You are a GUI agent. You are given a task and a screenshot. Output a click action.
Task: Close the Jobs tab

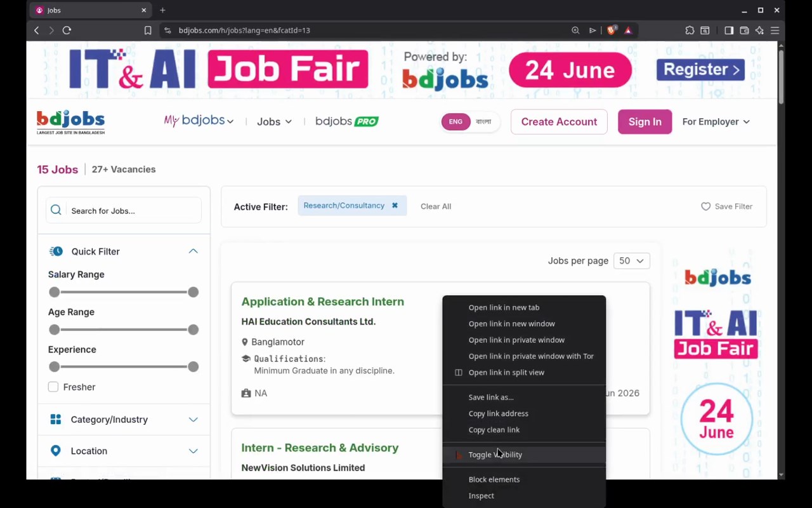pos(144,10)
